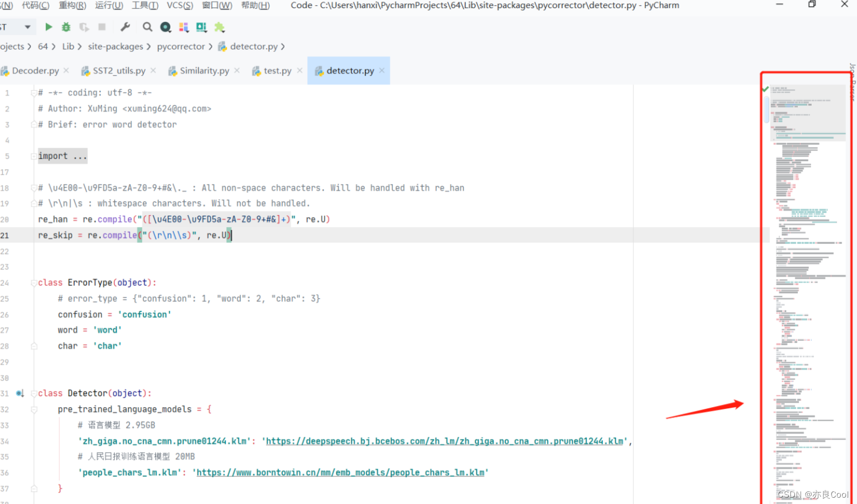The image size is (857, 504).
Task: Collapse class ErrorType fold marker
Action: [x=34, y=283]
